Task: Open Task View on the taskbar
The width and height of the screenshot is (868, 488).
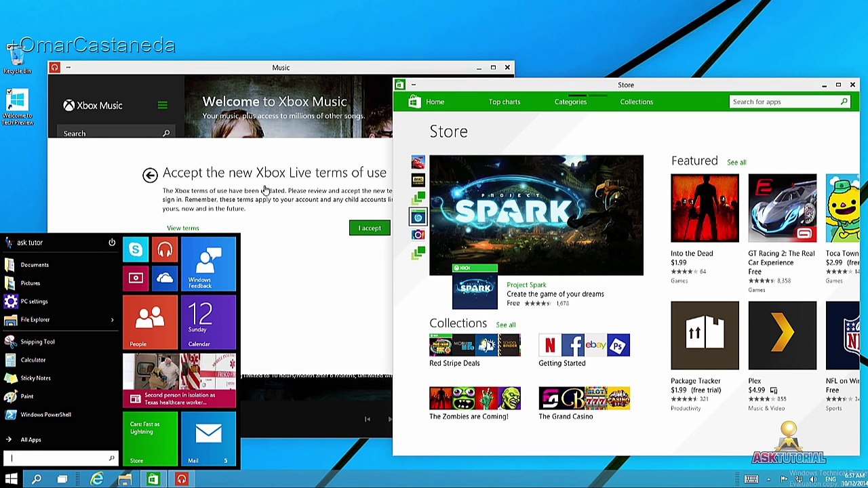Action: point(62,479)
